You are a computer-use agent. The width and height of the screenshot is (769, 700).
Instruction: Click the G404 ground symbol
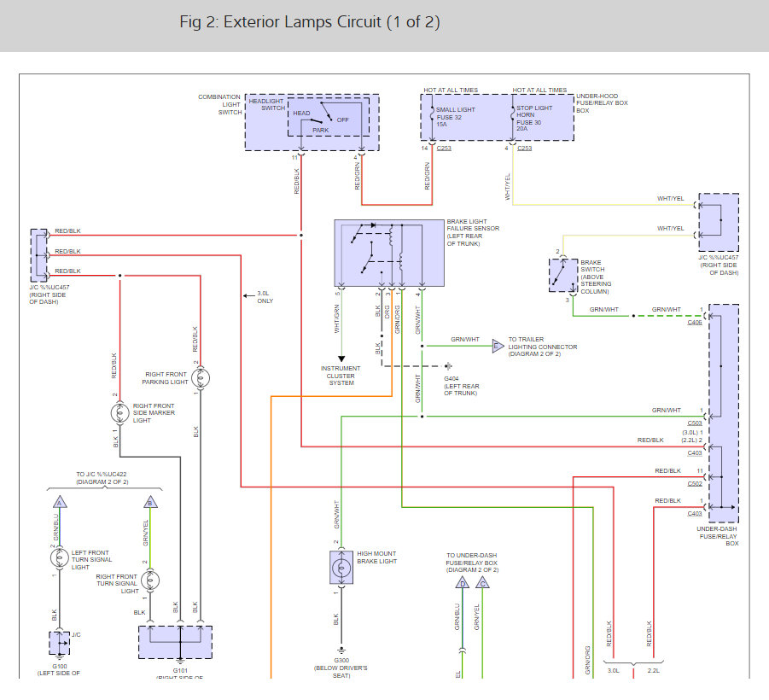tap(448, 366)
